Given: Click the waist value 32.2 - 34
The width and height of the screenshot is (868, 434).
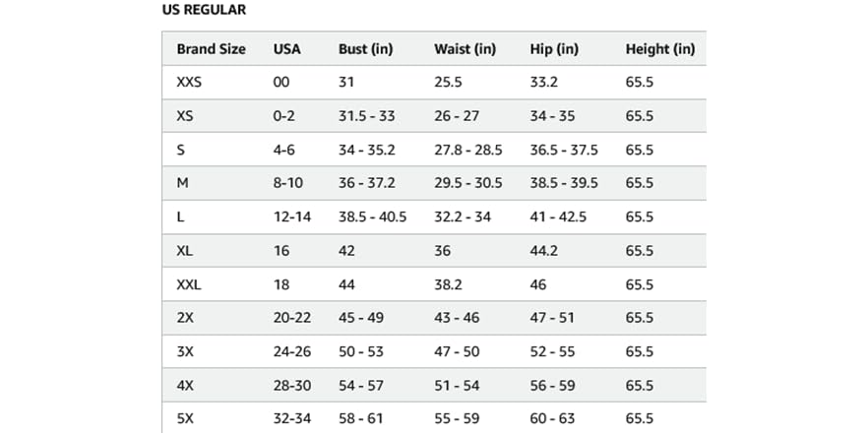Looking at the screenshot, I should coord(463,217).
